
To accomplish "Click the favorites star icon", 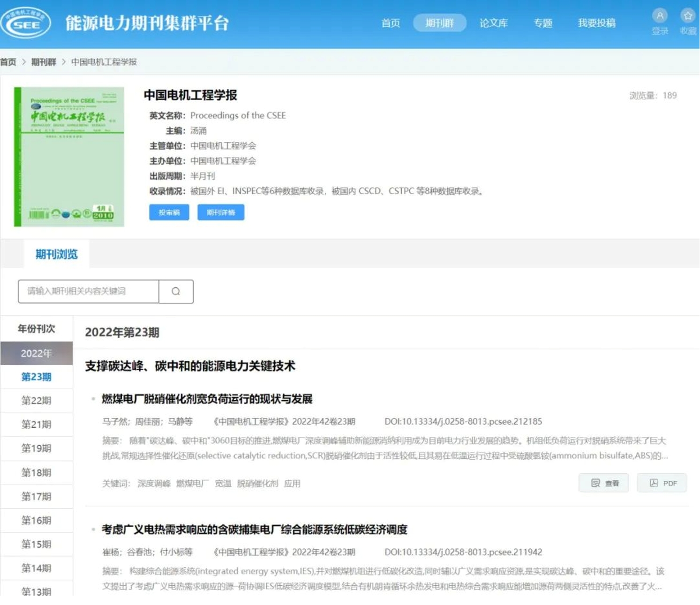I will [x=687, y=16].
